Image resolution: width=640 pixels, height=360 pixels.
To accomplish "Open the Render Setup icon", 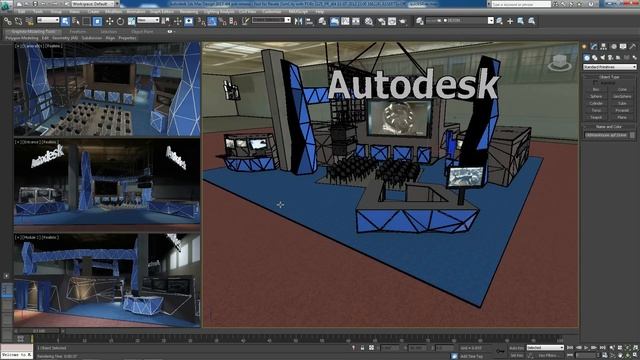I will 382,21.
